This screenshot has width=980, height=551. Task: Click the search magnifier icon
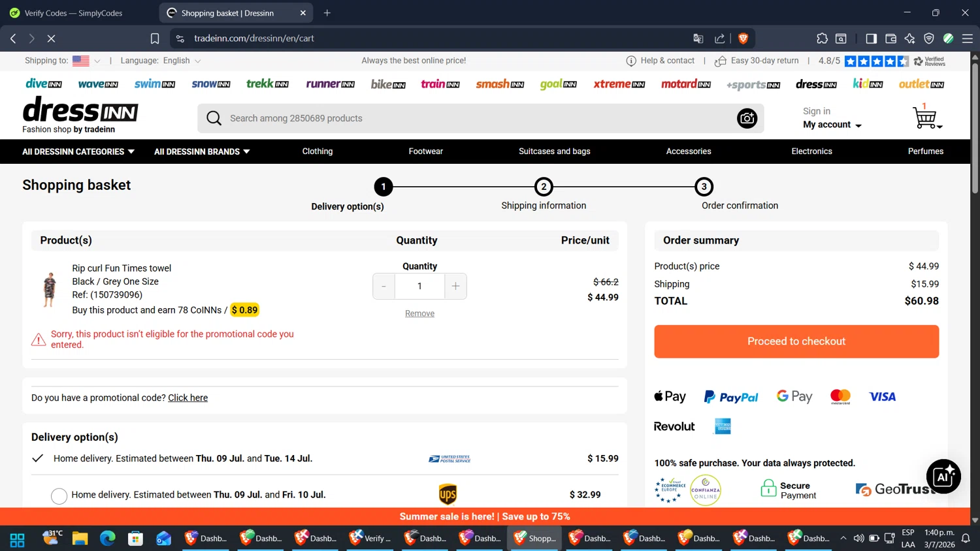tap(214, 118)
